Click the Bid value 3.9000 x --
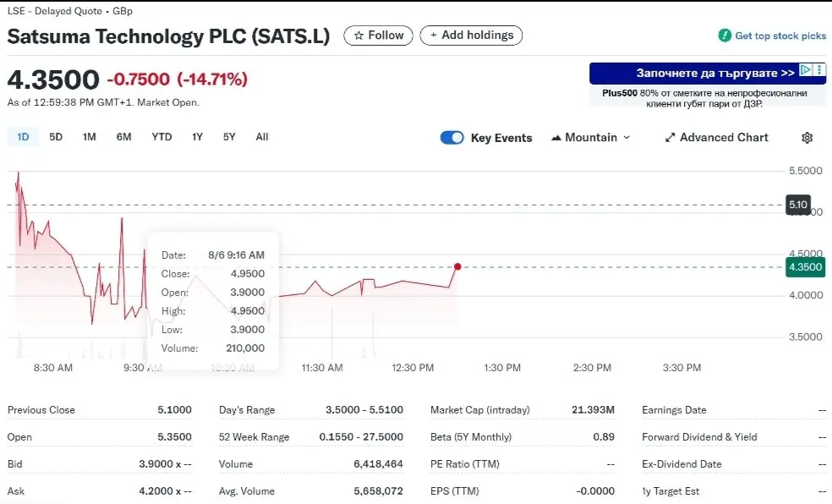This screenshot has height=504, width=832. pyautogui.click(x=165, y=463)
